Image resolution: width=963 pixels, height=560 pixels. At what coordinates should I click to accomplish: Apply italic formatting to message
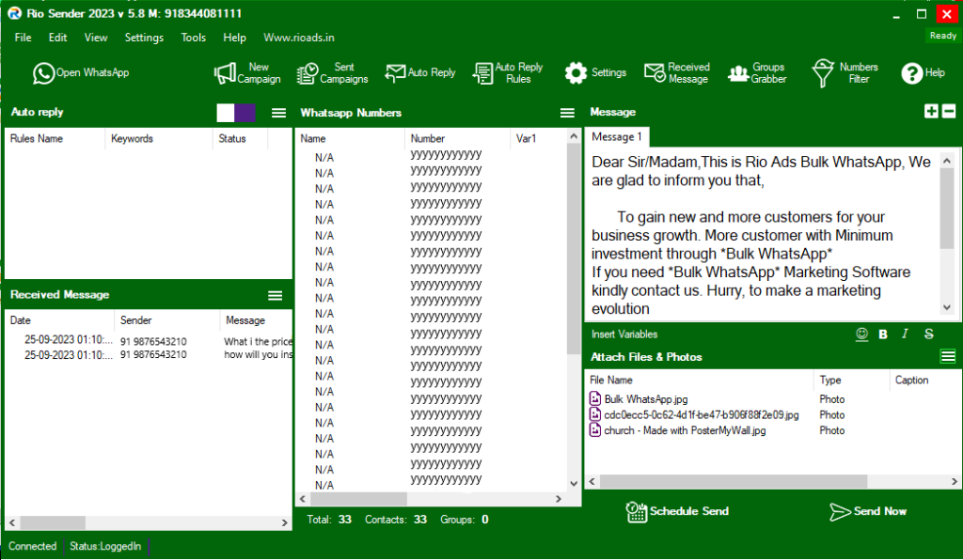click(905, 334)
